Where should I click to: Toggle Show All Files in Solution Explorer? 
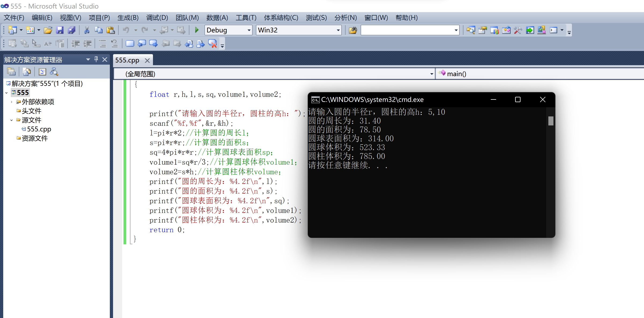tap(26, 72)
